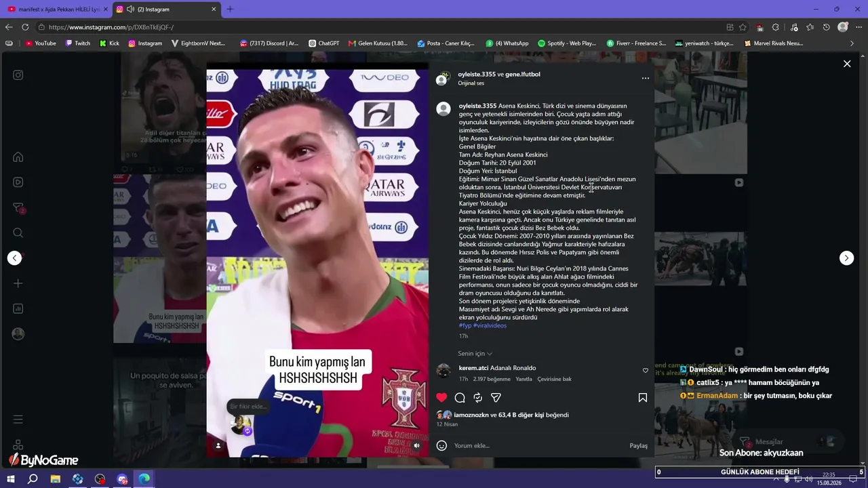The width and height of the screenshot is (868, 488).
Task: Reload the page with the refresh icon
Action: [x=25, y=27]
